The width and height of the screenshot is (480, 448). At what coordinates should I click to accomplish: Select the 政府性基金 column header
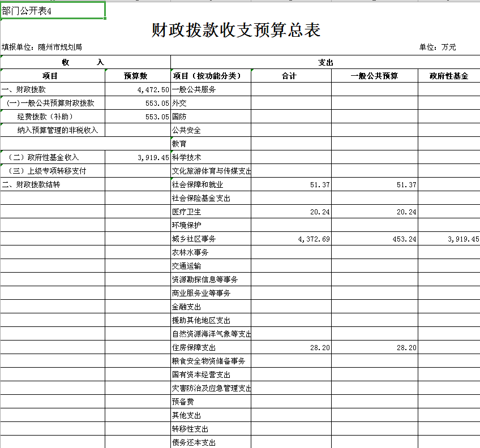click(449, 76)
